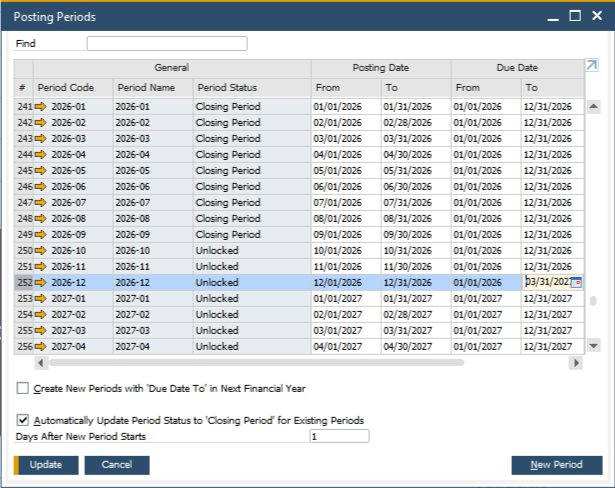Viewport: 615px width, 488px height.
Task: Open link arrow for period 2026-11
Action: tap(40, 267)
